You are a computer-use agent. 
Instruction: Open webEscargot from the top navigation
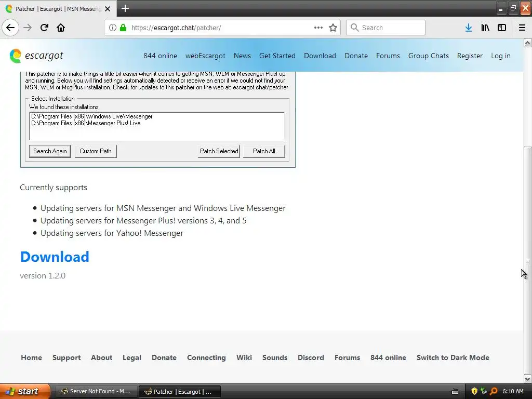[x=205, y=56]
